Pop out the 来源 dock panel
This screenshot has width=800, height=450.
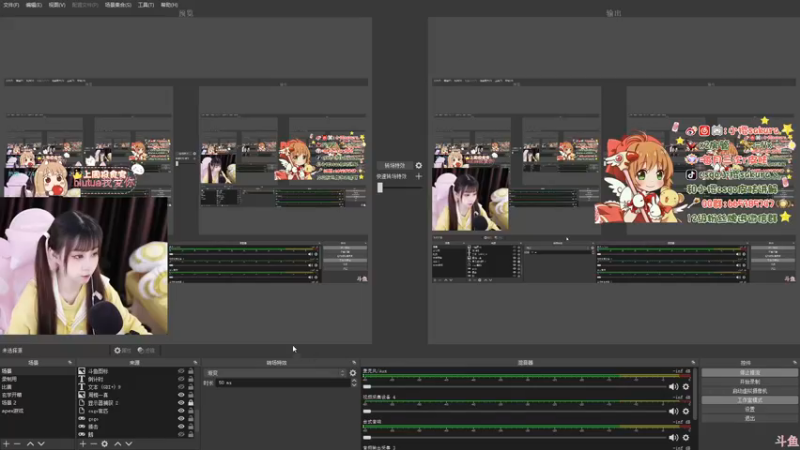point(195,363)
